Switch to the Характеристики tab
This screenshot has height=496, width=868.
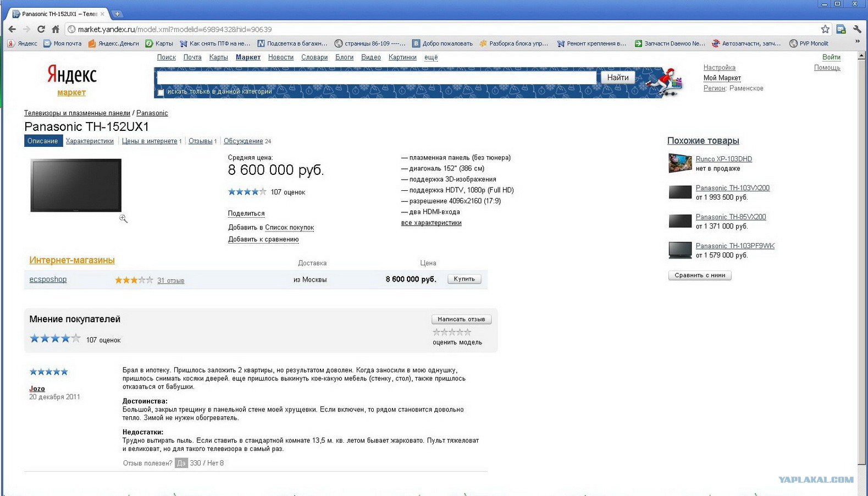(90, 141)
